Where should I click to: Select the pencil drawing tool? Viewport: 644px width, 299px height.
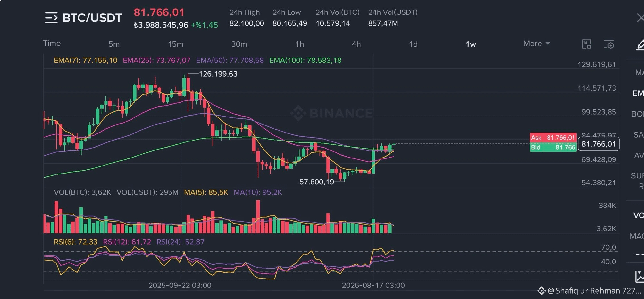pyautogui.click(x=640, y=45)
